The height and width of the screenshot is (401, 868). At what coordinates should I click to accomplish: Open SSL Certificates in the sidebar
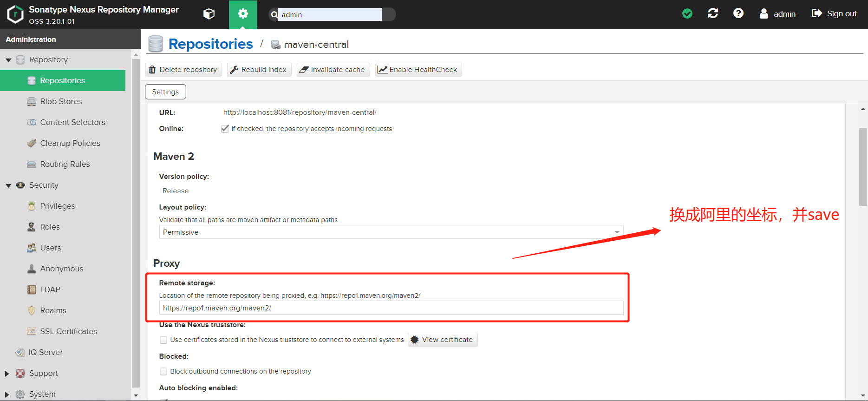[69, 331]
